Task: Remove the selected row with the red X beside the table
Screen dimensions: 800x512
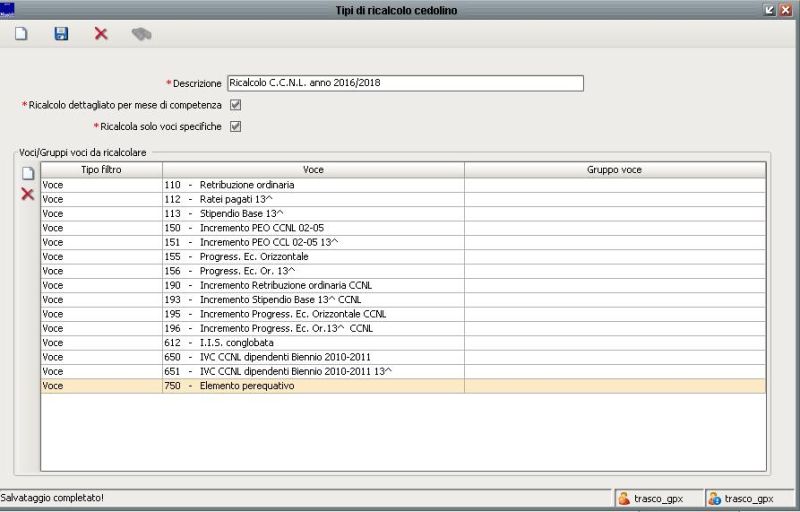Action: pyautogui.click(x=28, y=193)
